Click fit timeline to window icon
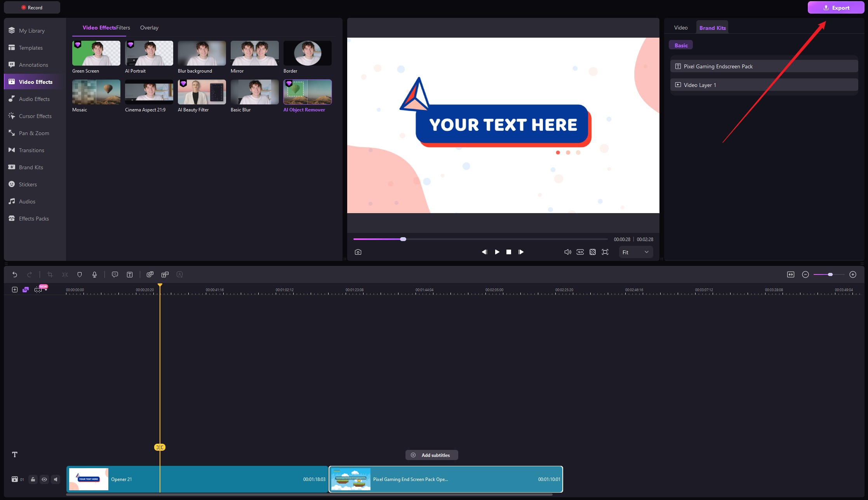The image size is (868, 500). coord(791,274)
